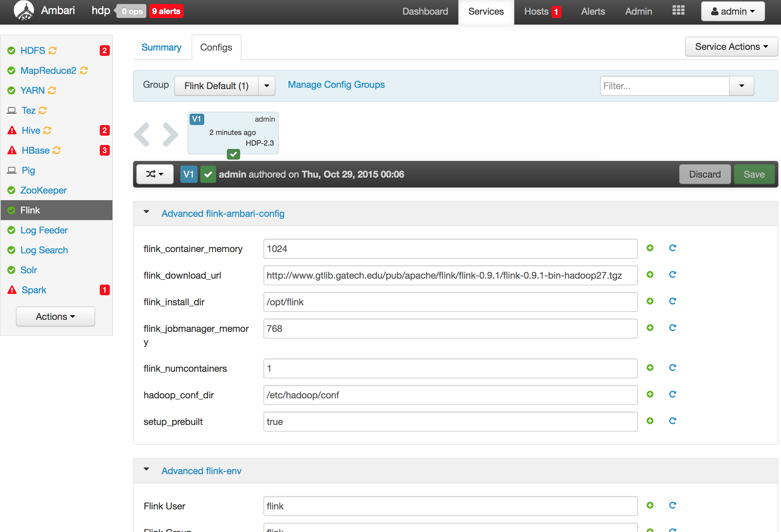Click the Ambari logo icon
Image resolution: width=781 pixels, height=532 pixels.
tap(24, 11)
